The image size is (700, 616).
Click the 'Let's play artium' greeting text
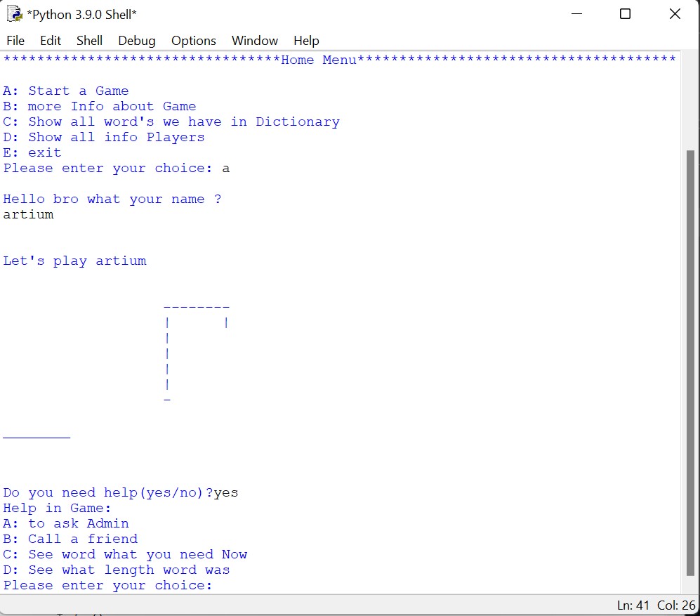74,260
